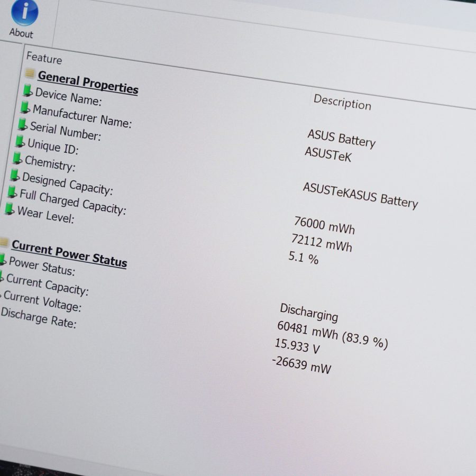Select the Chemistry row label
Screen dimensions: 476x476
point(50,163)
